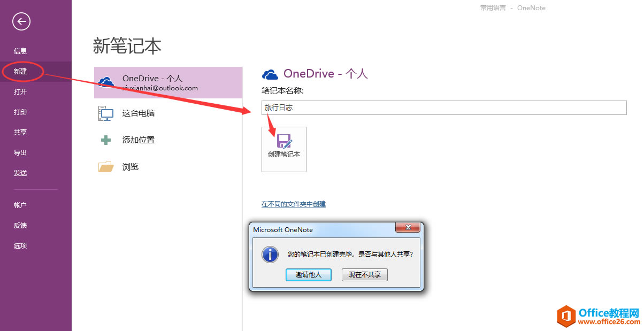Click the 帐户 sidebar item

[20, 205]
